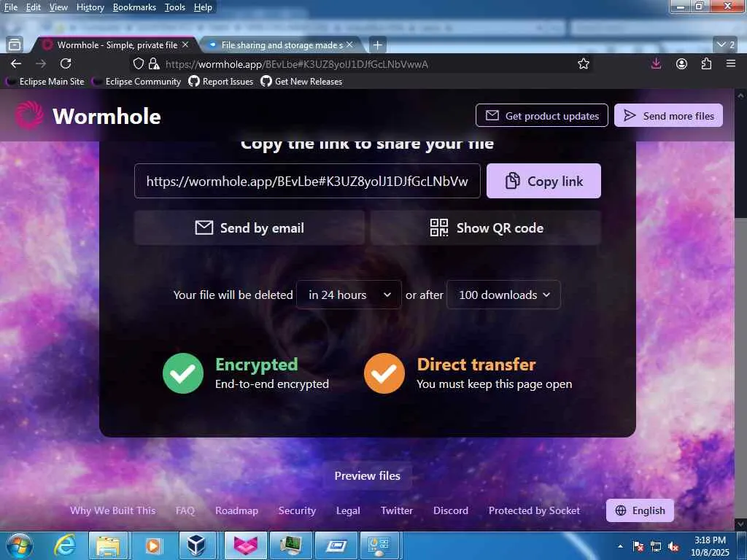Expand the list-all-tabs chevron
The image size is (747, 560).
point(726,44)
